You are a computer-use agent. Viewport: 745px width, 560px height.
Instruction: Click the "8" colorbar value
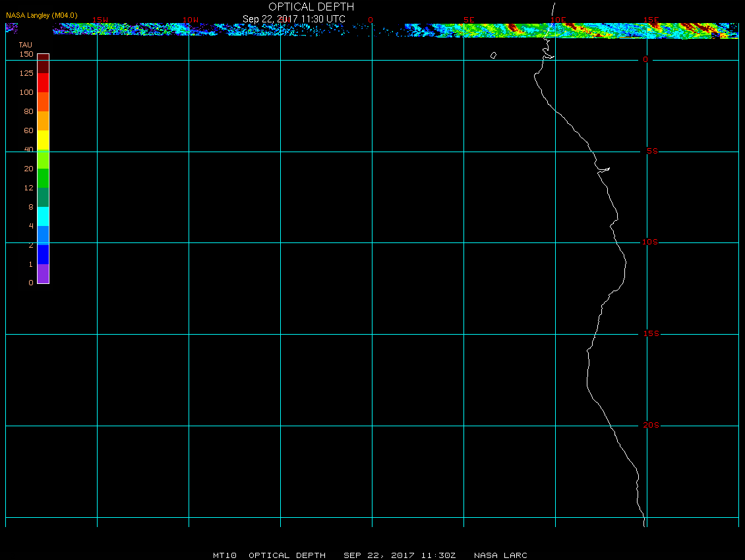tap(31, 207)
